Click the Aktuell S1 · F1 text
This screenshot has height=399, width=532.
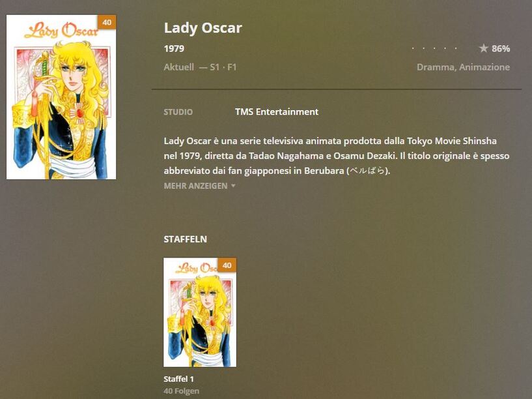[x=200, y=67]
